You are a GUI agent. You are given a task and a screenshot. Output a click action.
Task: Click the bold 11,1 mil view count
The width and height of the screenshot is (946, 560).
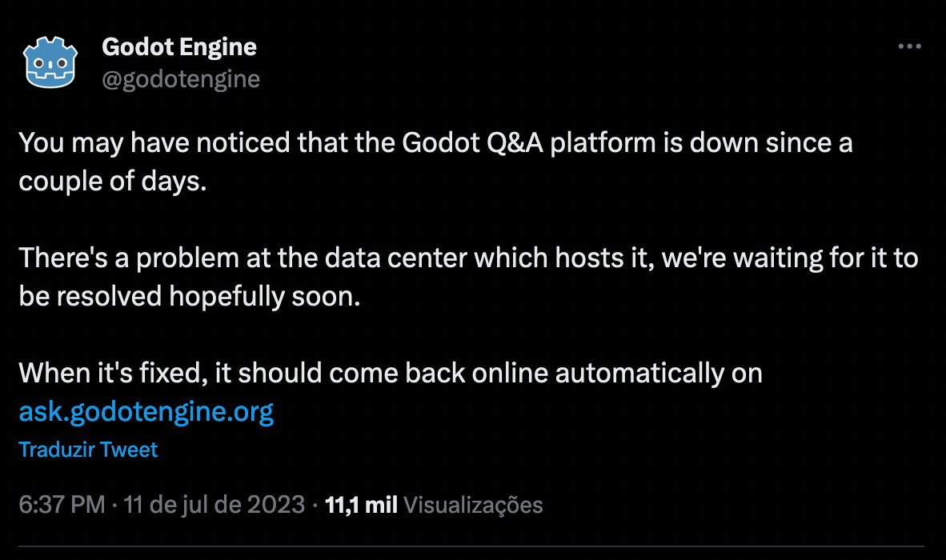coord(361,505)
